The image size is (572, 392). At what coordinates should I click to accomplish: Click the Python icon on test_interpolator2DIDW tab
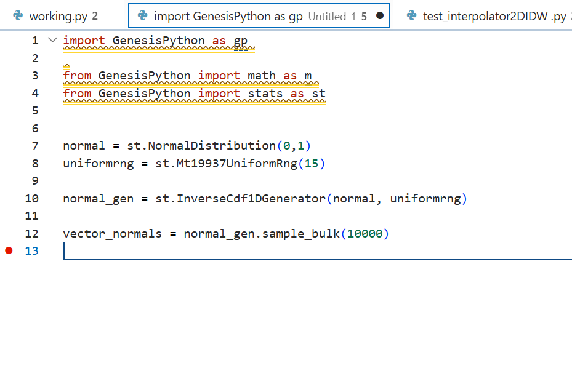coord(412,16)
